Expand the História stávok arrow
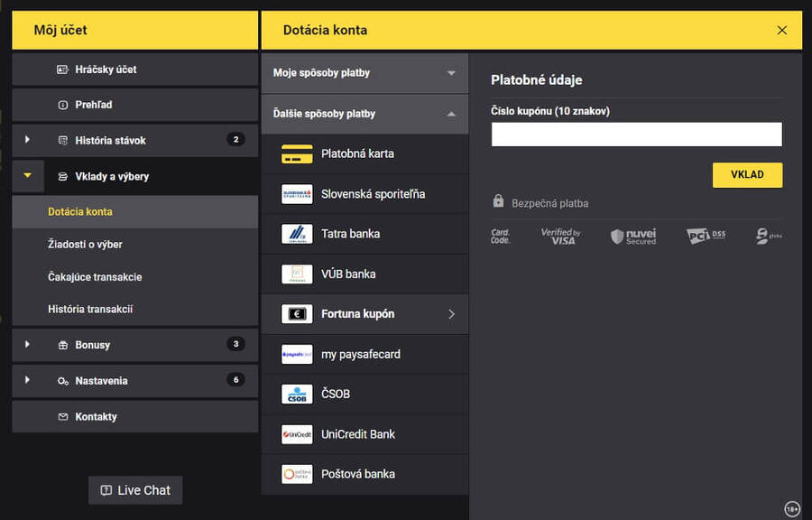Screen dimensions: 812x520 pos(27,140)
